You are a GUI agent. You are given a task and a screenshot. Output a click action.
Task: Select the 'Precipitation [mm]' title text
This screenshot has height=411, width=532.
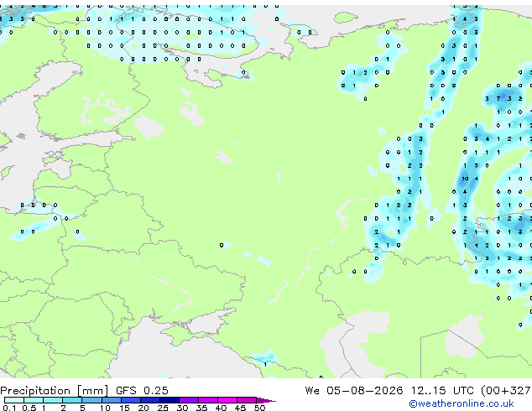point(55,391)
